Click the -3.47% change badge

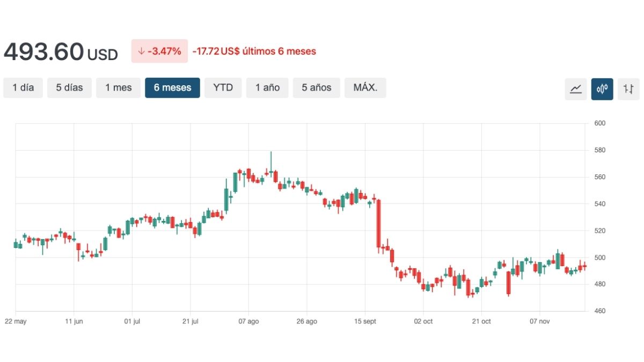click(x=159, y=51)
